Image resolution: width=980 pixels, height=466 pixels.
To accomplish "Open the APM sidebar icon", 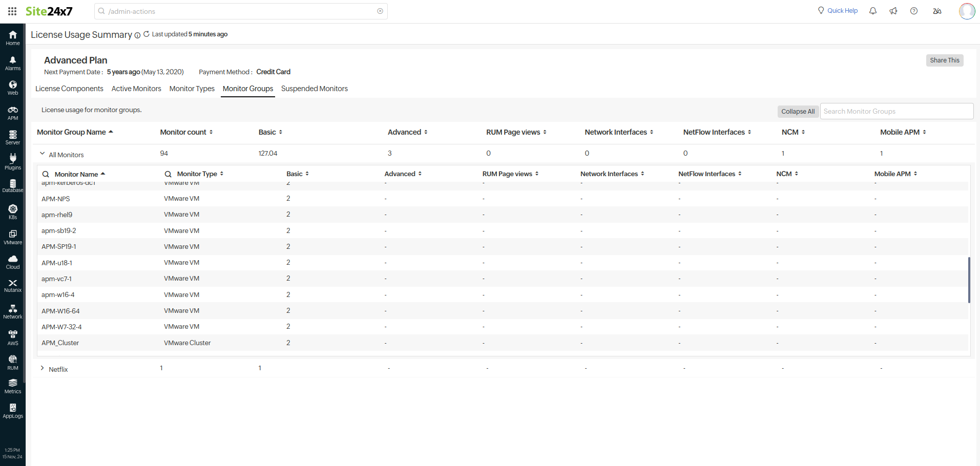I will click(13, 113).
